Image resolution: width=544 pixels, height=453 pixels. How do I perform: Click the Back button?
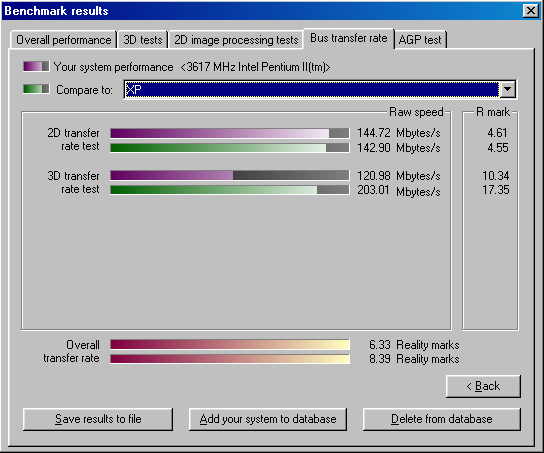(483, 386)
